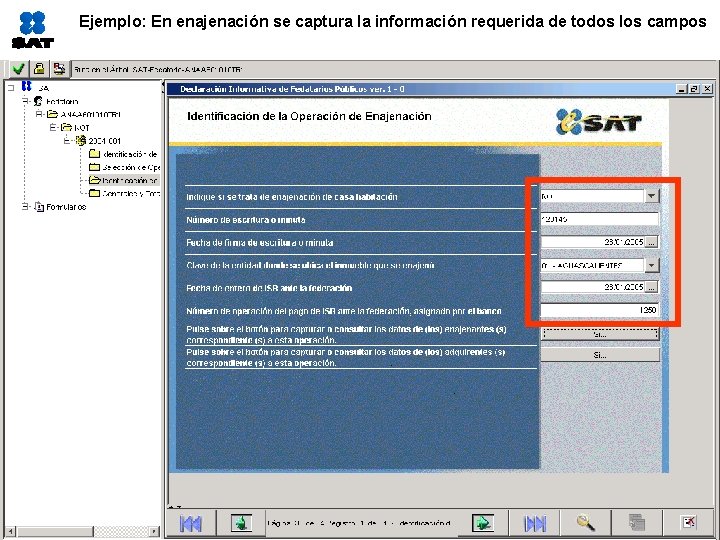Viewport: 720px width, 540px height.
Task: Click the número de escritura o minuta field
Action: click(599, 219)
